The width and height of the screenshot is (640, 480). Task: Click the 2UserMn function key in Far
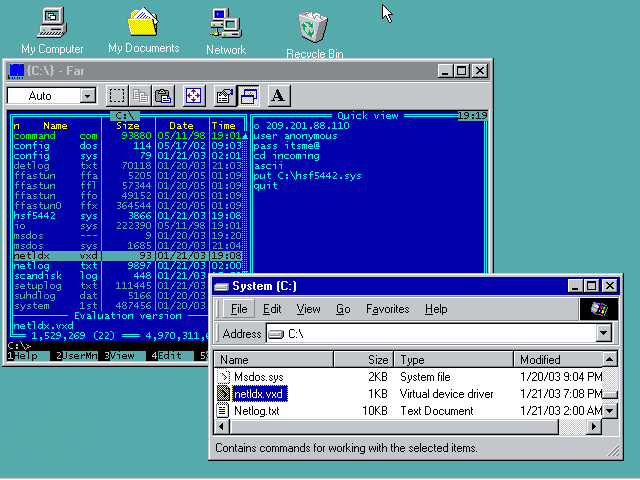point(77,356)
